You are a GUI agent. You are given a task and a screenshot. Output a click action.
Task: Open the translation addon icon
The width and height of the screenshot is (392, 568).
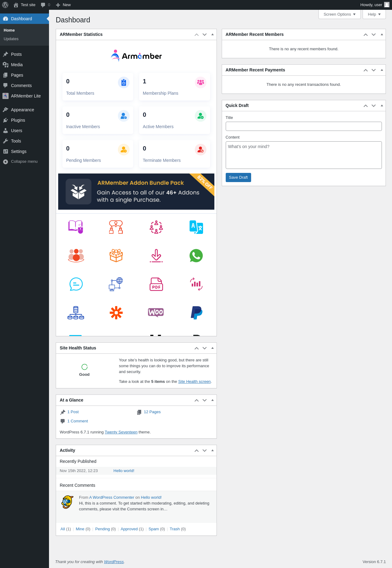coord(196,227)
